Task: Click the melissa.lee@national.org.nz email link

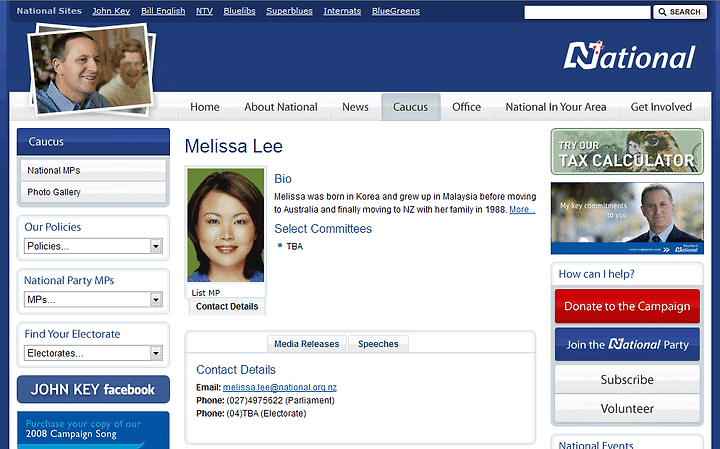Action: 280,387
